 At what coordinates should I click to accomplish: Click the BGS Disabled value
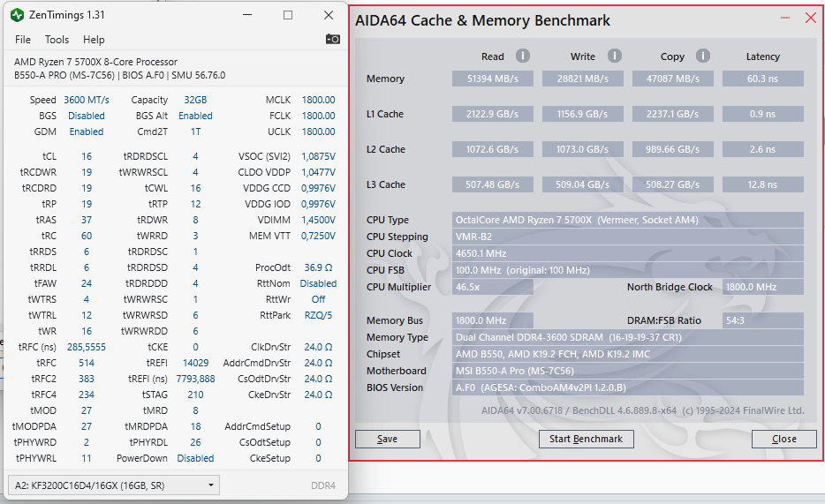coord(87,116)
